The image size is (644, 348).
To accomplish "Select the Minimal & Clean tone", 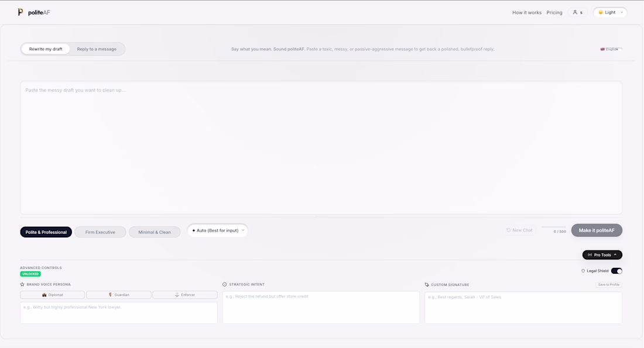I will (155, 232).
